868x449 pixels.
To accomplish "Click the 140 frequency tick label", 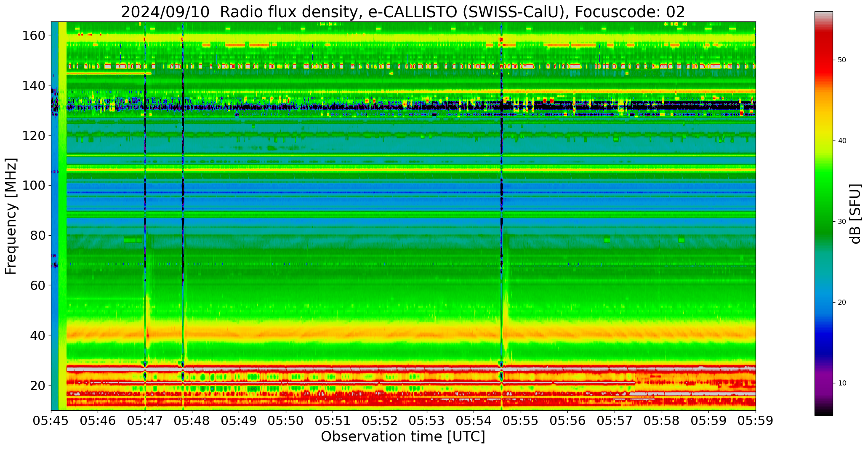I will pyautogui.click(x=34, y=86).
